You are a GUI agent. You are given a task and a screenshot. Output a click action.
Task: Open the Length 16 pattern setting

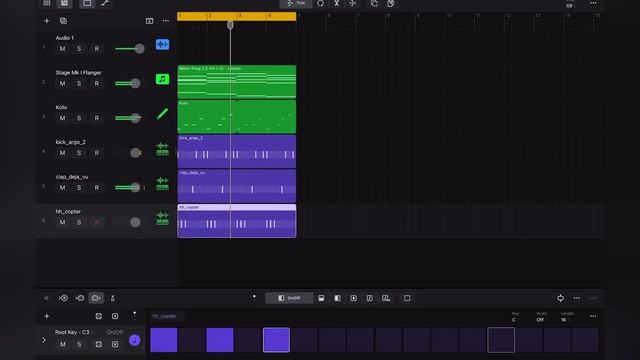(x=567, y=317)
